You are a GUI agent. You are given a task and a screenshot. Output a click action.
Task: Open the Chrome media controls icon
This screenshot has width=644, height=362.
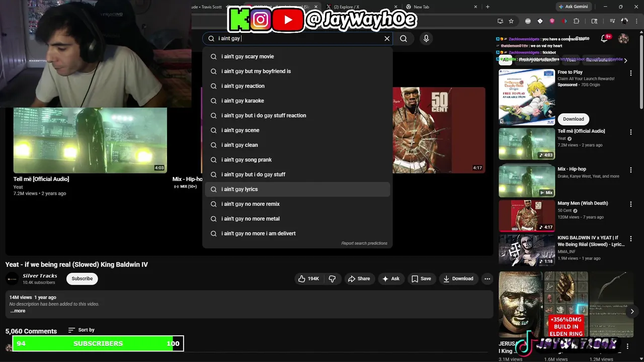click(612, 21)
